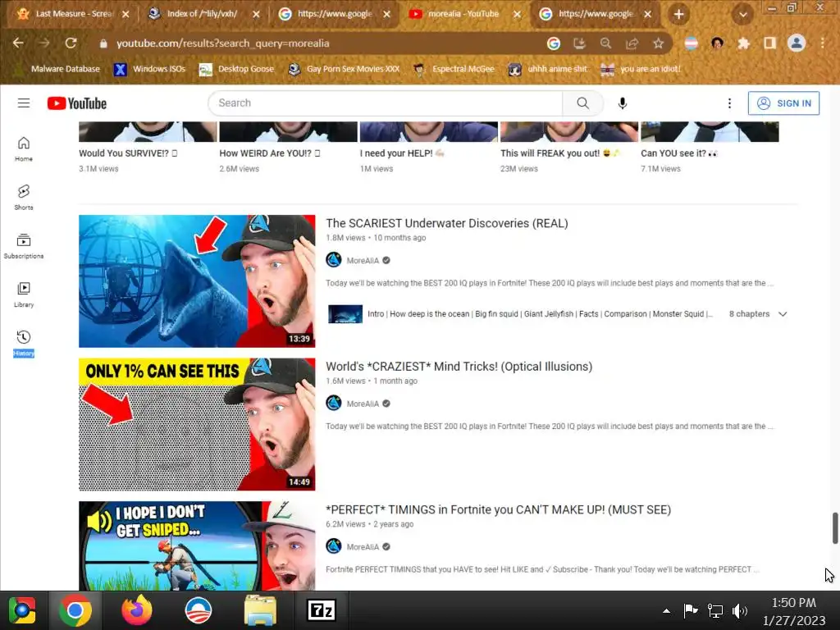Screen dimensions: 840x630
Task: Open Espectral McGee bookmark
Action: (x=454, y=69)
